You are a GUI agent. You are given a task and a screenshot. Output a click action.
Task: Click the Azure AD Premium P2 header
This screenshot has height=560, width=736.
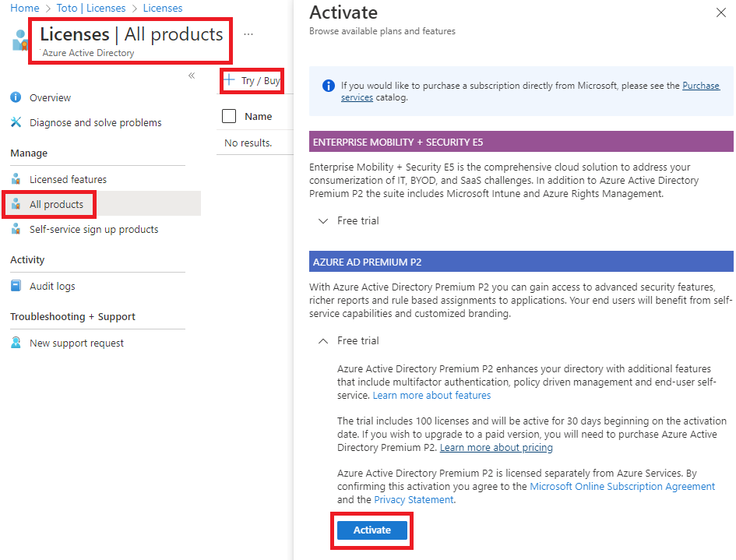(521, 262)
